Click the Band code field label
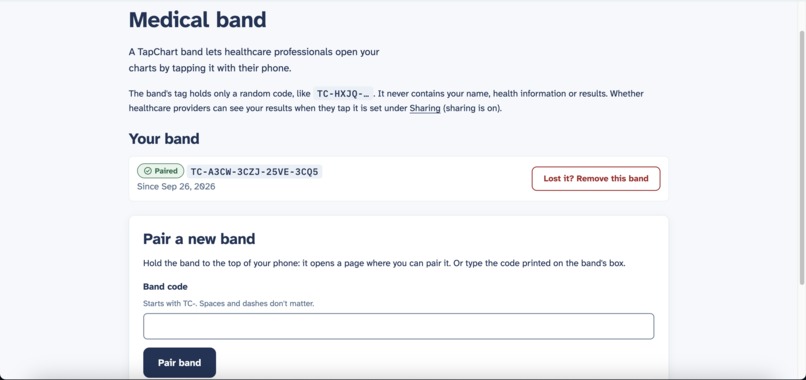This screenshot has height=380, width=806. 165,286
